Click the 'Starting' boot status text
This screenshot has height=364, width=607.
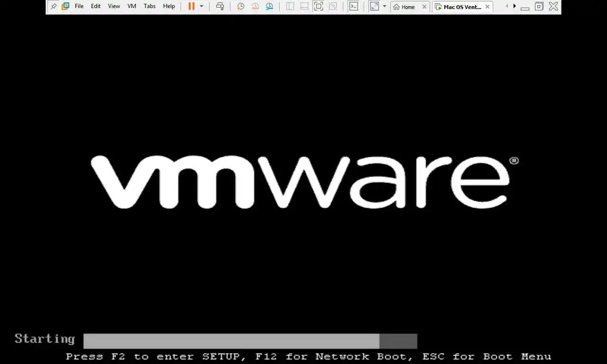(x=45, y=339)
